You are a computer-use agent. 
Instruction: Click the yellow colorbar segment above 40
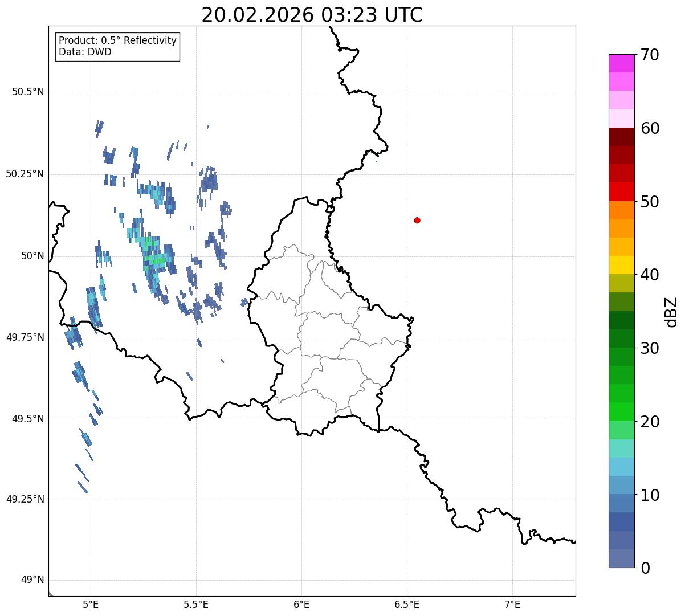click(x=621, y=265)
